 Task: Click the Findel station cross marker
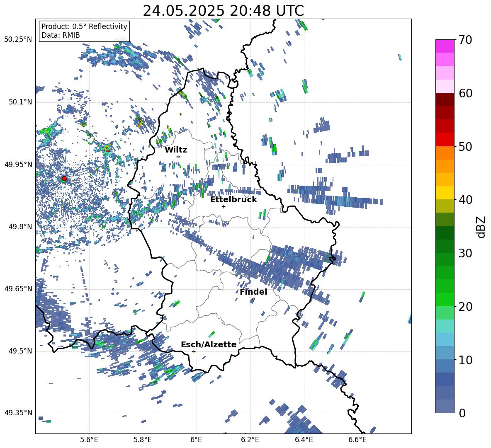coord(253,299)
